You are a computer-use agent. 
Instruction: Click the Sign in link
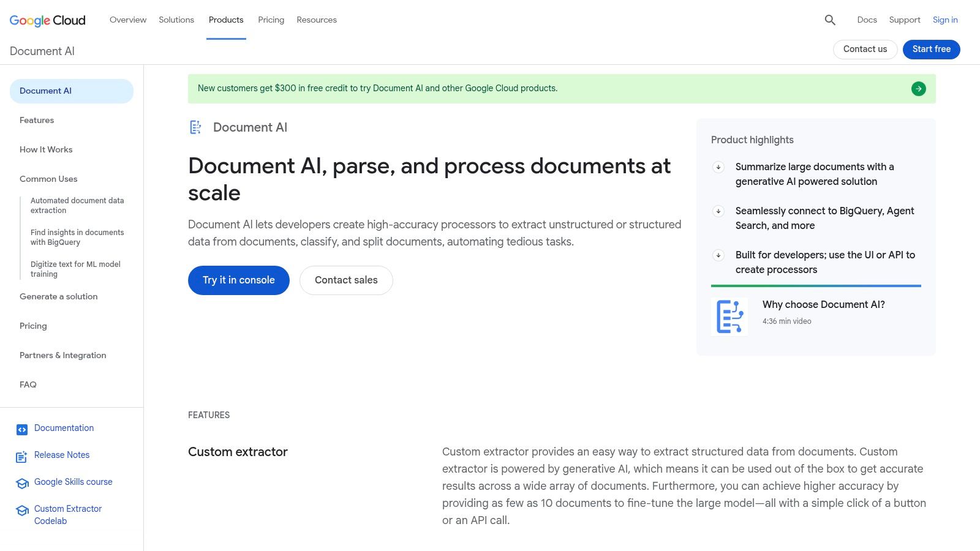tap(945, 20)
